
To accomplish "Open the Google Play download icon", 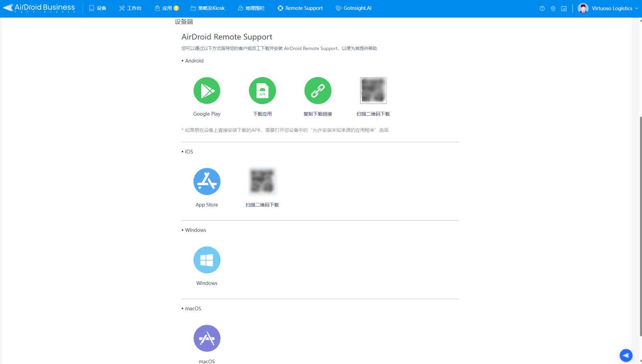I will (x=207, y=90).
